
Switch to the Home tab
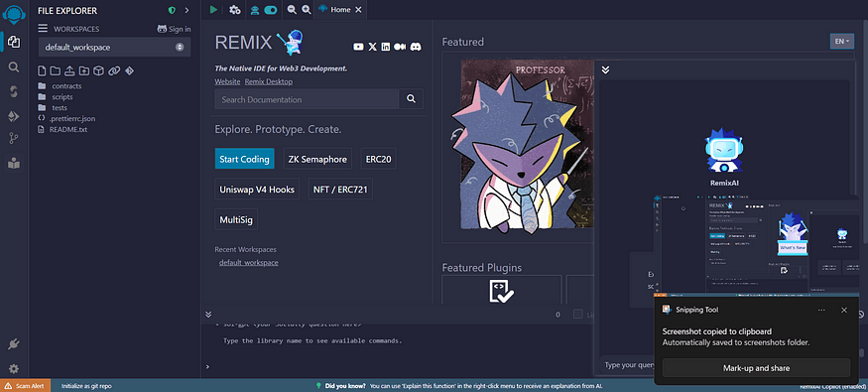(340, 9)
